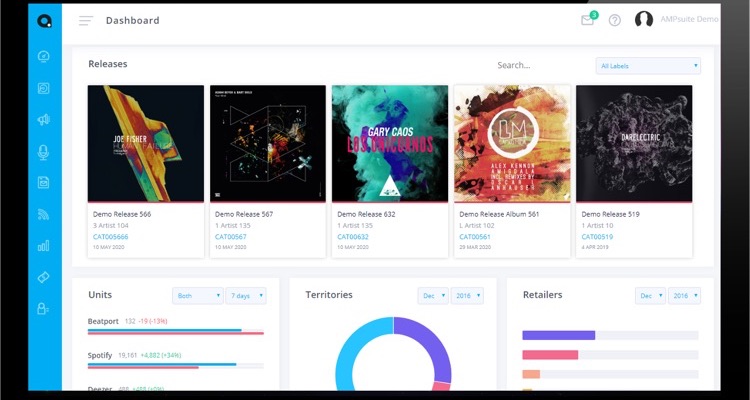Image resolution: width=750 pixels, height=400 pixels.
Task: Open the Darelectric album cover thumbnail
Action: (x=634, y=144)
